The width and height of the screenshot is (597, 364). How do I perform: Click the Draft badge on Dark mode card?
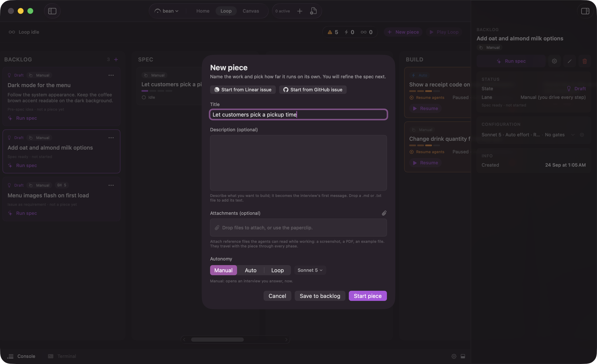click(x=16, y=75)
